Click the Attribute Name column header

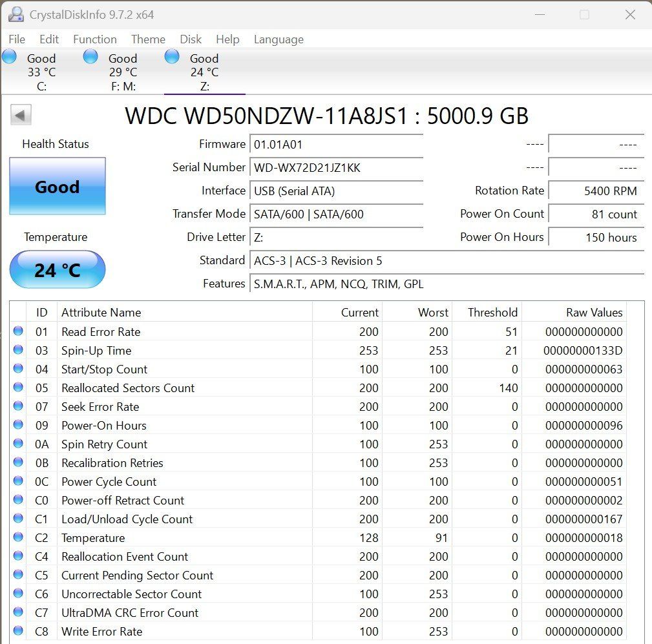point(185,312)
